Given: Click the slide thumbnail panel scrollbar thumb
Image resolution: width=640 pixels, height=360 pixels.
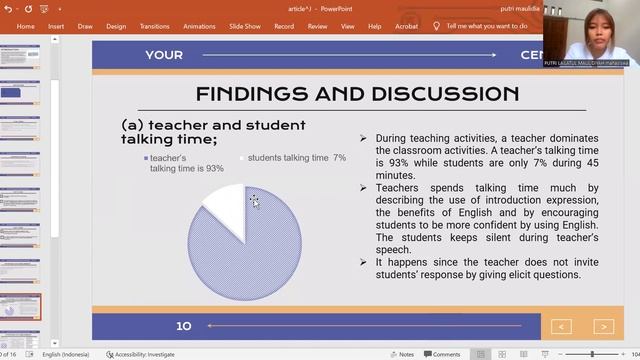Looking at the screenshot, I should point(55,158).
